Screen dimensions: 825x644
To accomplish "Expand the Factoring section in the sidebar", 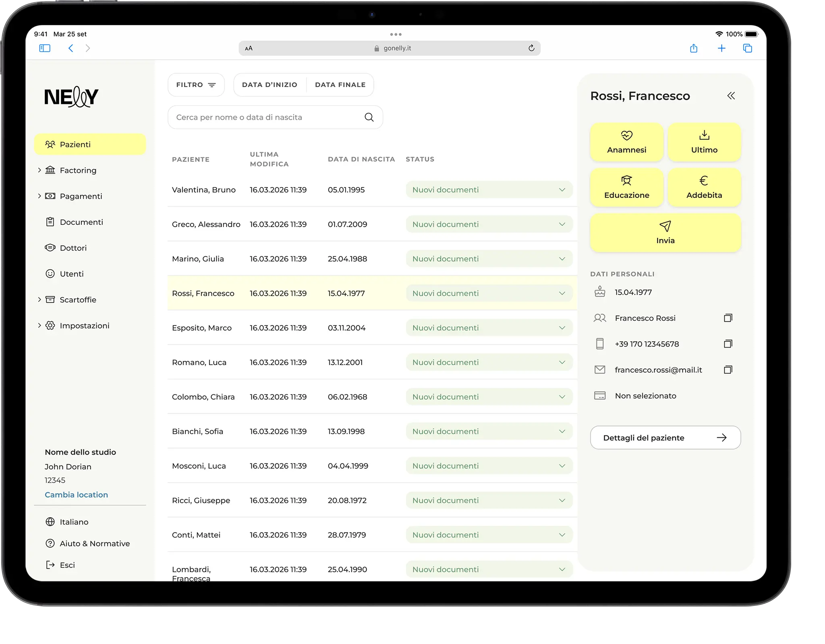I will tap(39, 170).
